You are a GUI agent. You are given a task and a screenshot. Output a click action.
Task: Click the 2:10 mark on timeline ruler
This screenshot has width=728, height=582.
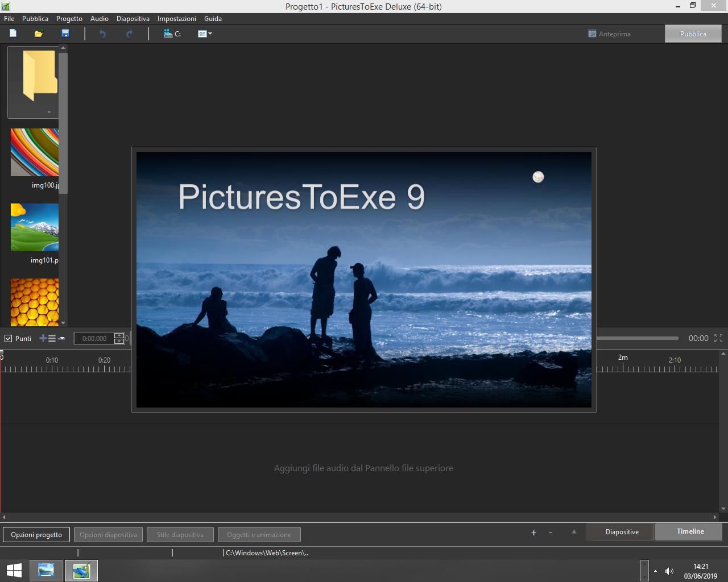point(675,360)
